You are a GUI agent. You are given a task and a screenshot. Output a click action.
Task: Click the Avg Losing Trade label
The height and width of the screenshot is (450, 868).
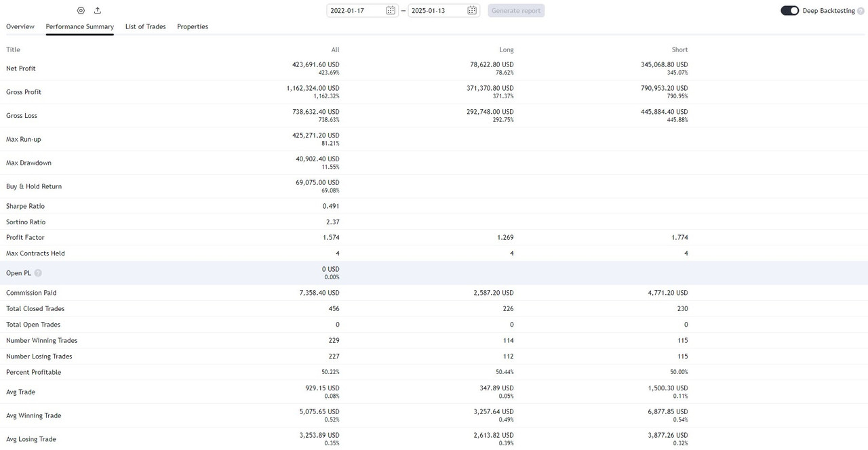pyautogui.click(x=31, y=439)
